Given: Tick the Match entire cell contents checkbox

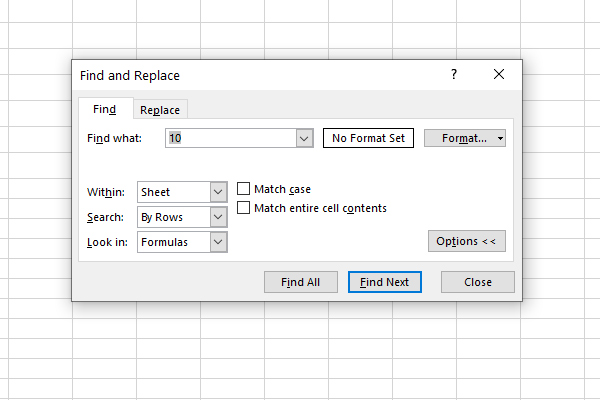Looking at the screenshot, I should click(x=243, y=208).
